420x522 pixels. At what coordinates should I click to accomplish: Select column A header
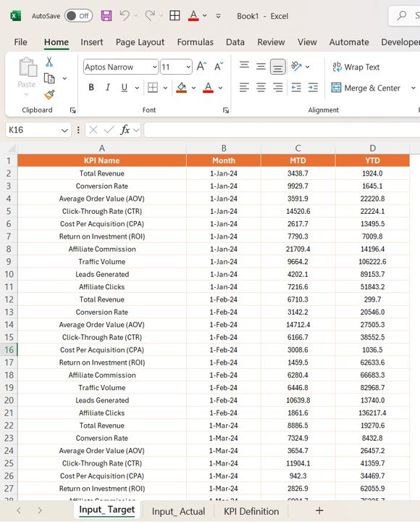[102, 149]
